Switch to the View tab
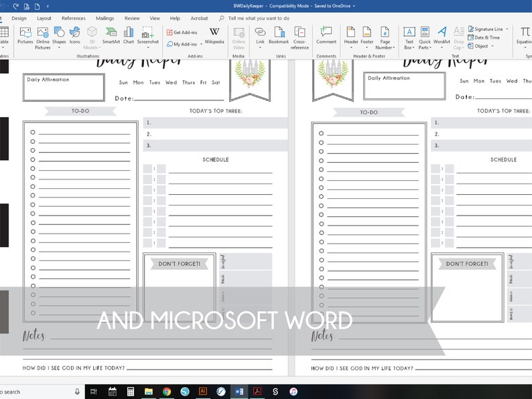The width and height of the screenshot is (532, 399). tap(155, 18)
